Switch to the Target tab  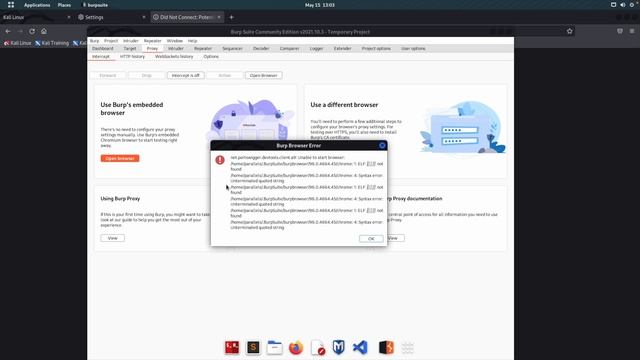tap(130, 48)
